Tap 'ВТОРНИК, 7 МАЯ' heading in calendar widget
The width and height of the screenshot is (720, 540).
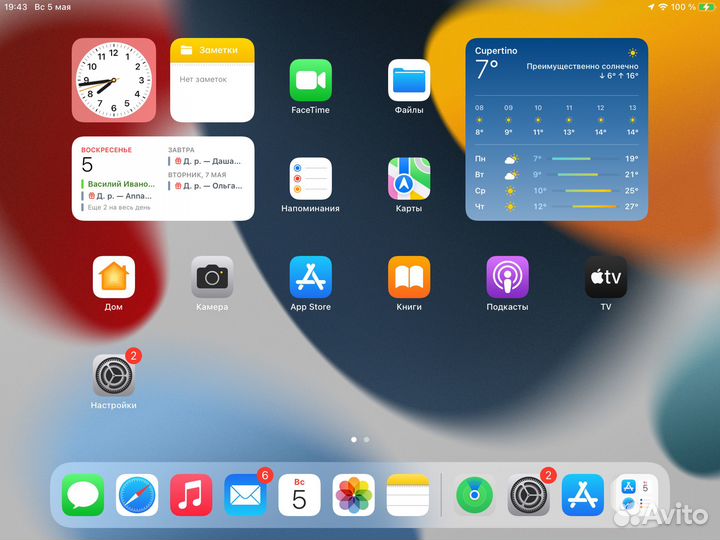pyautogui.click(x=197, y=174)
